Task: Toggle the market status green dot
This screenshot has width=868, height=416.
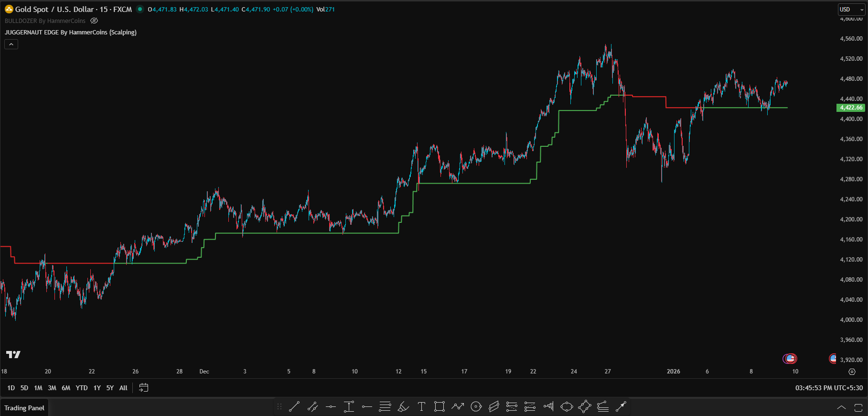Action: 140,9
